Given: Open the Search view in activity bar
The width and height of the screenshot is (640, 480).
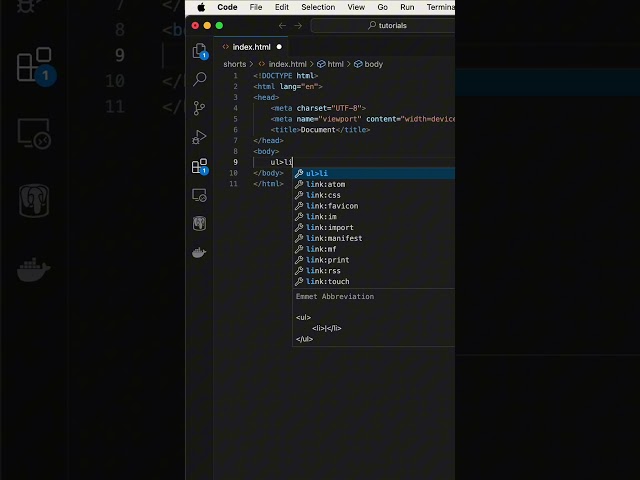Looking at the screenshot, I should click(199, 79).
